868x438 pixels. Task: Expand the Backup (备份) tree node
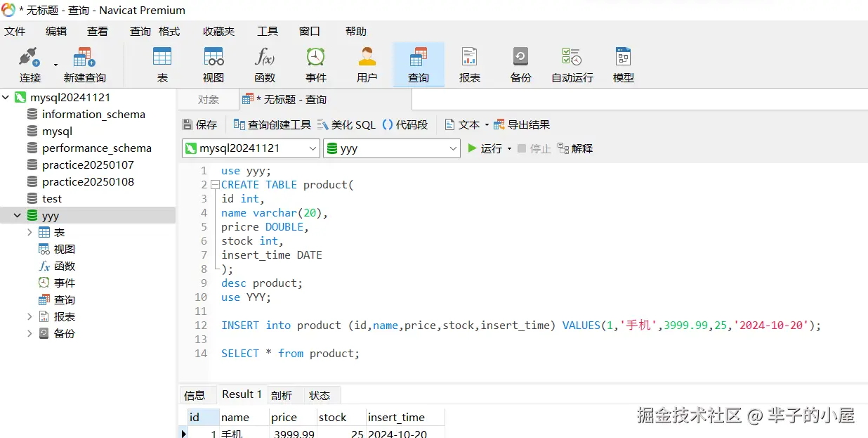pos(29,333)
